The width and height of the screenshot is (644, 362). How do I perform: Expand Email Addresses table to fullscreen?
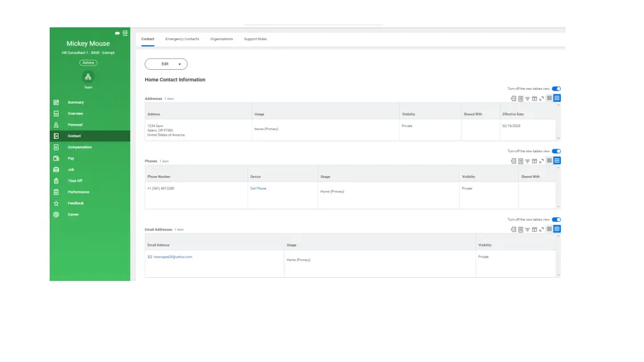(x=541, y=229)
